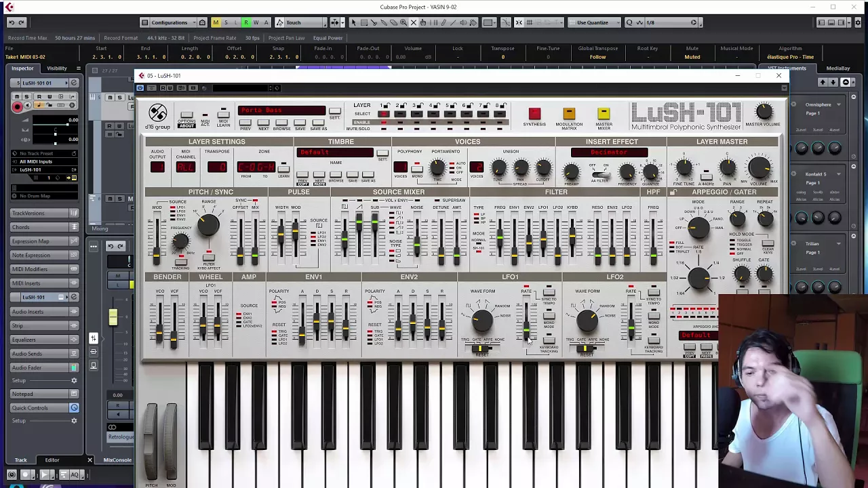Viewport: 868px width, 488px height.
Task: Open the red Synthesis page button
Action: (x=534, y=113)
